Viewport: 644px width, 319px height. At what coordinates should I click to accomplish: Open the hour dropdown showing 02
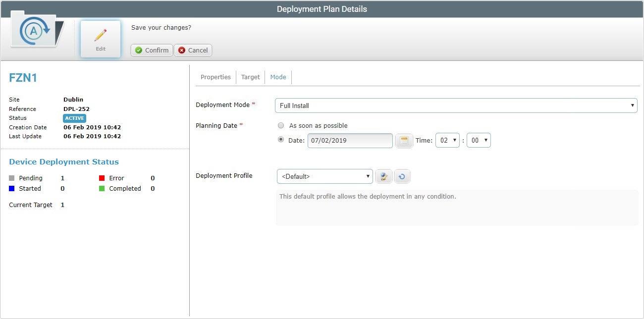(x=447, y=140)
